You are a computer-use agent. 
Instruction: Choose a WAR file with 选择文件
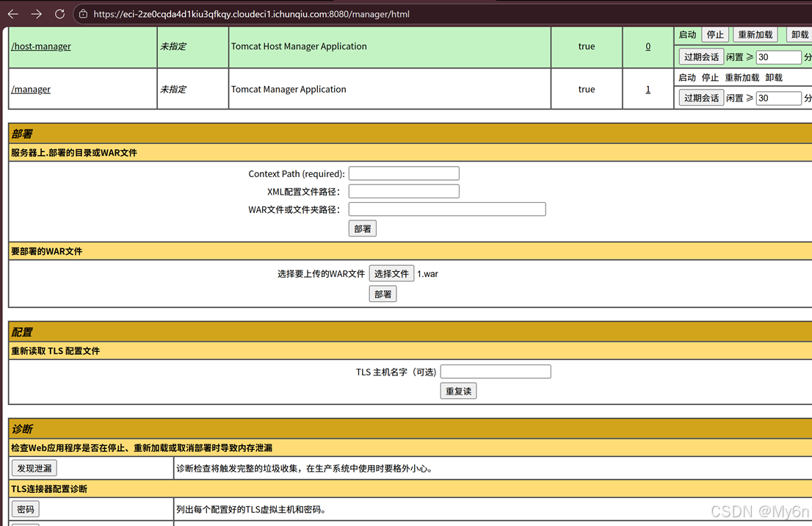pos(391,273)
